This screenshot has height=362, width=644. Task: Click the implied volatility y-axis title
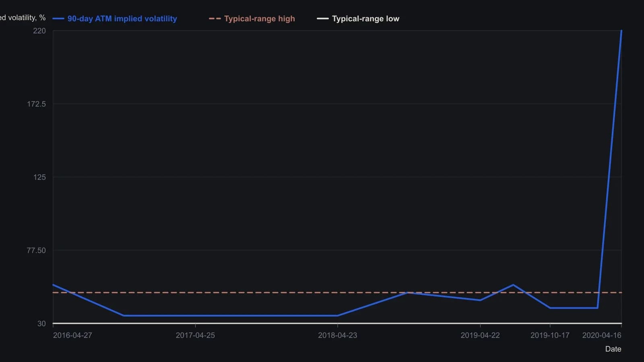pyautogui.click(x=23, y=18)
